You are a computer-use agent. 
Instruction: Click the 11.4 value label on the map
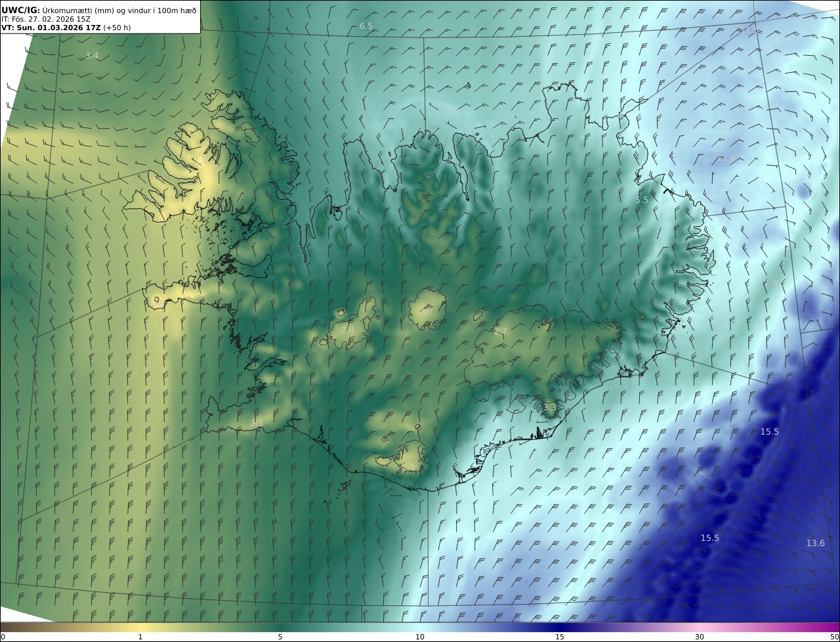(726, 158)
